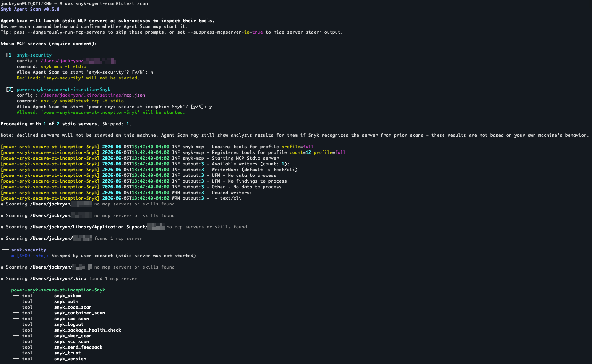This screenshot has width=592, height=364.
Task: Click 'snyk mcp -t stdio' command text
Action: point(63,66)
